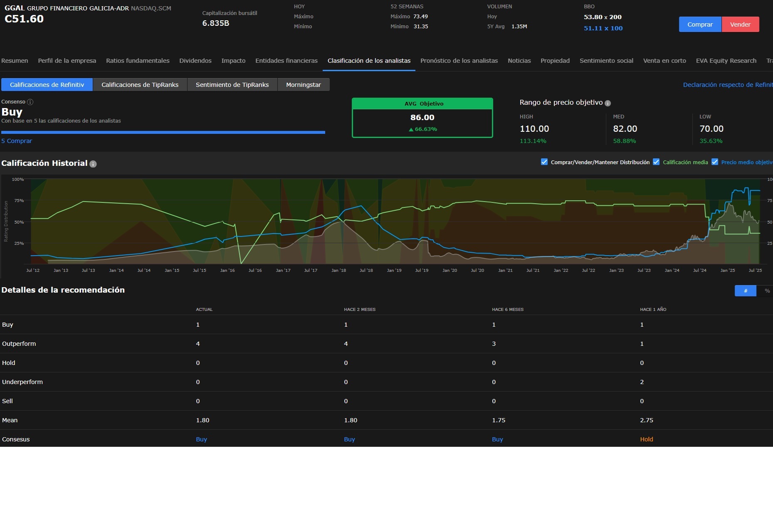Click HIGH target price 110.00

tap(534, 129)
